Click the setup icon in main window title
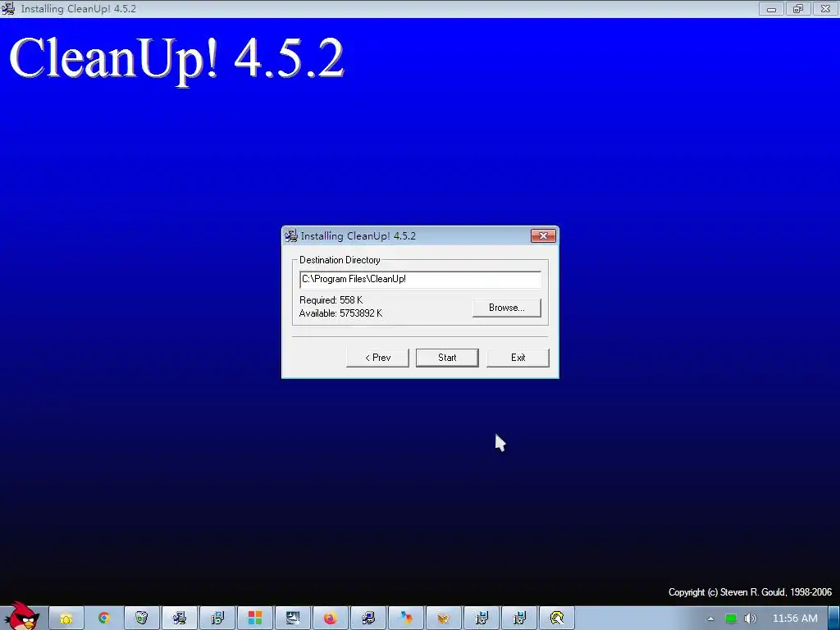Image resolution: width=840 pixels, height=630 pixels. coord(8,8)
